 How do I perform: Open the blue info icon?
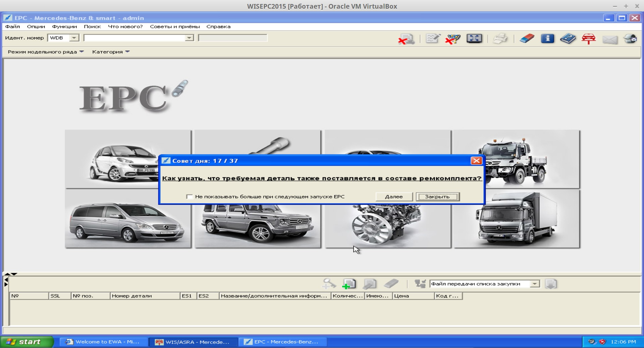click(547, 39)
